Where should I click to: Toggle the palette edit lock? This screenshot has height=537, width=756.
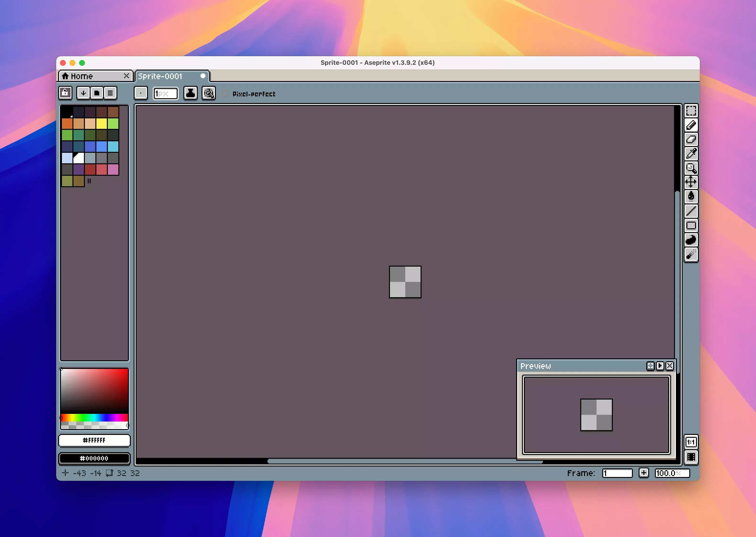(65, 93)
